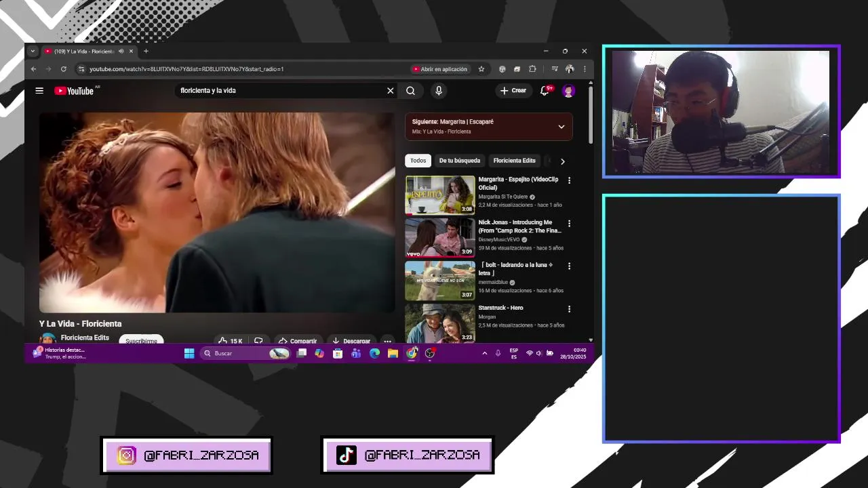Open the Chrome three-dot menu
Screen dimensions: 868x488
585,69
